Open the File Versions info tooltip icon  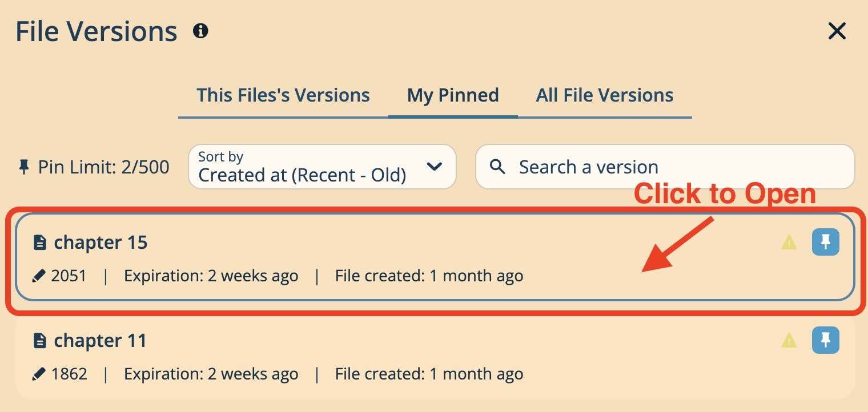(x=200, y=31)
